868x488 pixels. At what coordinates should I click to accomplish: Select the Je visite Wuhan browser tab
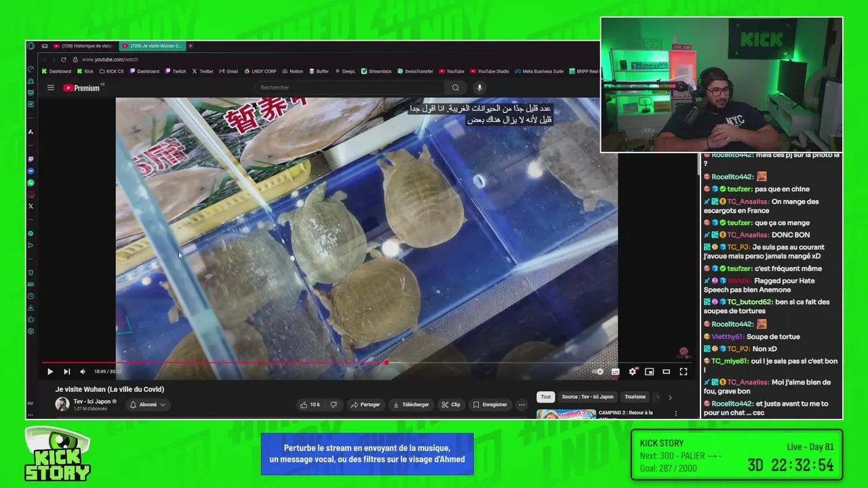click(152, 46)
